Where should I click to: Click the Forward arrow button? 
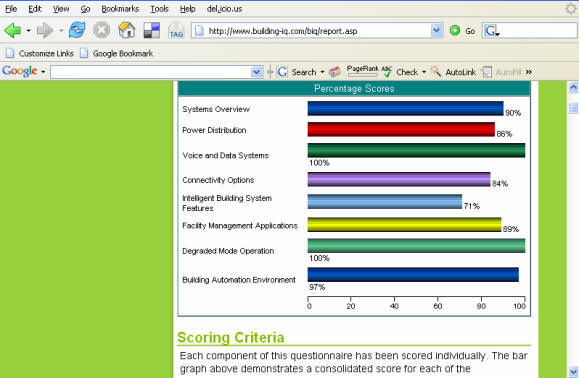(45, 31)
